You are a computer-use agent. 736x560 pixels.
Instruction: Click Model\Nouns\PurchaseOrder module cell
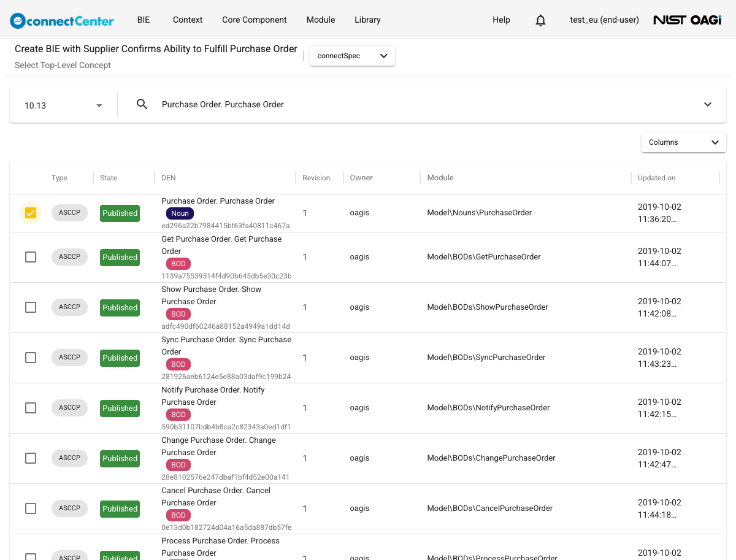click(480, 213)
